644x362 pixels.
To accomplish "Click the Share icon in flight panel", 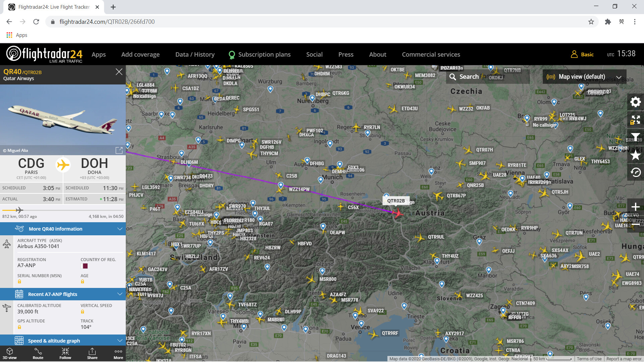I will 92,353.
